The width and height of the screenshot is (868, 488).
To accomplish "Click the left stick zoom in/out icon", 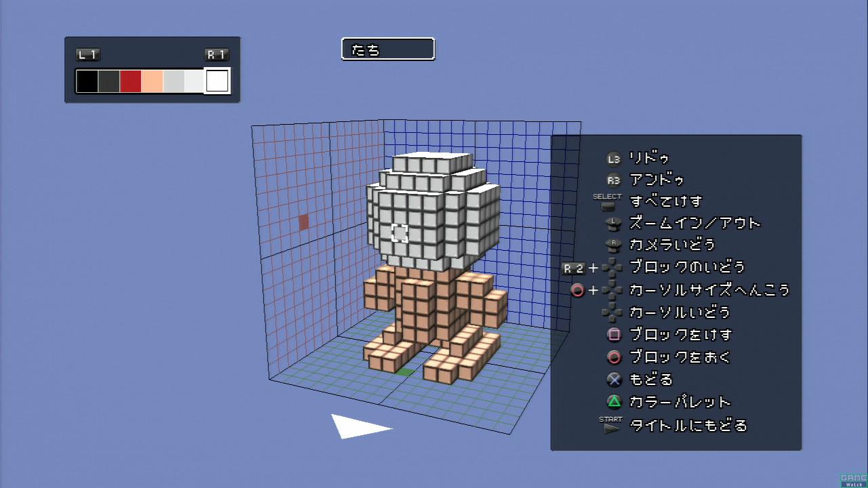I will click(x=614, y=224).
